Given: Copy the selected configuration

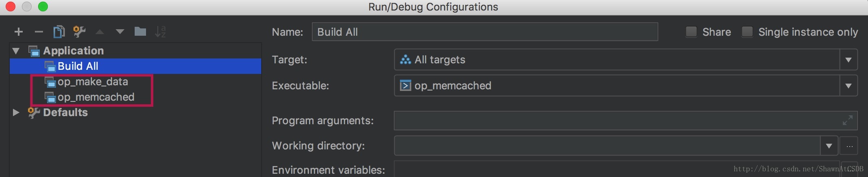Looking at the screenshot, I should [59, 32].
